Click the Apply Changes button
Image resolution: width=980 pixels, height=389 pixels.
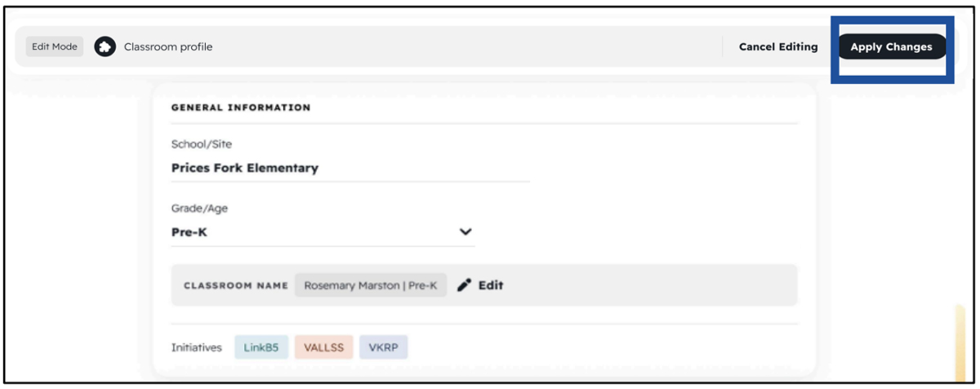(x=891, y=47)
